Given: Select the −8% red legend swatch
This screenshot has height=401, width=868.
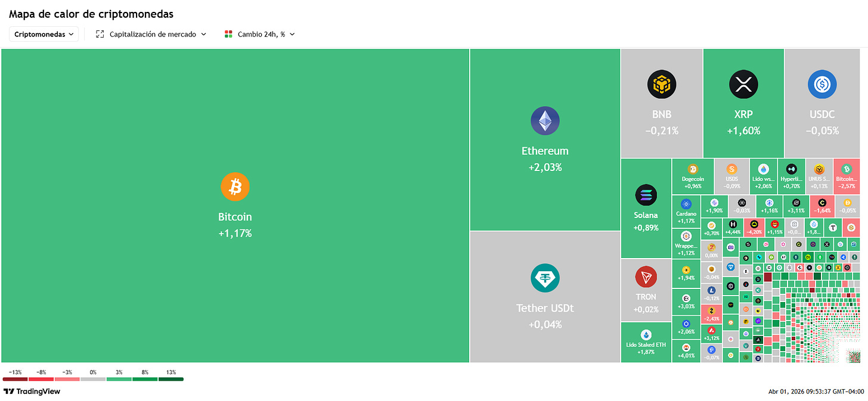Looking at the screenshot, I should tap(41, 379).
